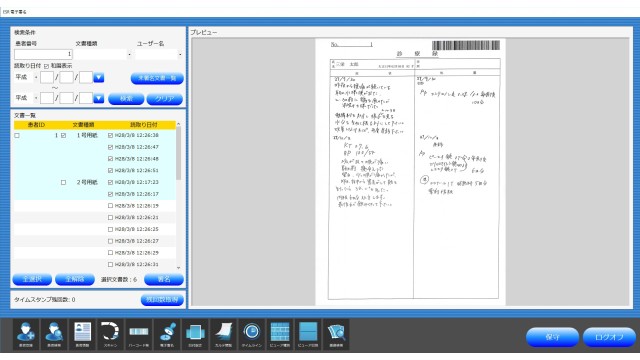Viewport: 640px width, 360px height.
Task: Start the スキャン (scan) tool
Action: (x=110, y=334)
